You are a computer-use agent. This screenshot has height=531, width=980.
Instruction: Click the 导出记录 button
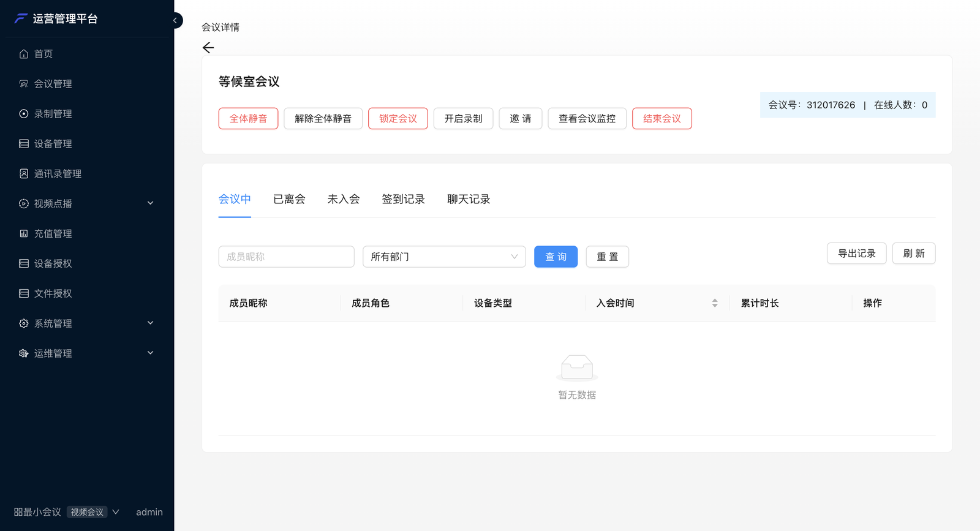(857, 254)
